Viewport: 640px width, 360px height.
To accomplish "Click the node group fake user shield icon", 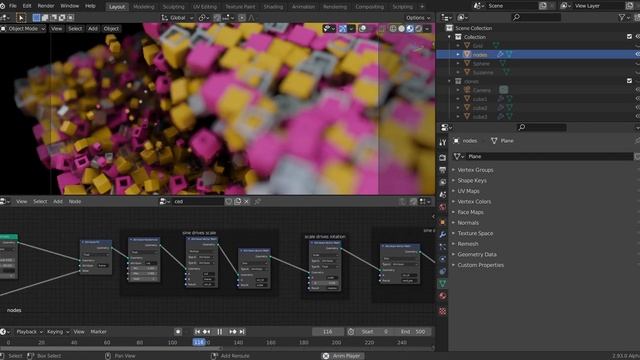I will coord(229,201).
